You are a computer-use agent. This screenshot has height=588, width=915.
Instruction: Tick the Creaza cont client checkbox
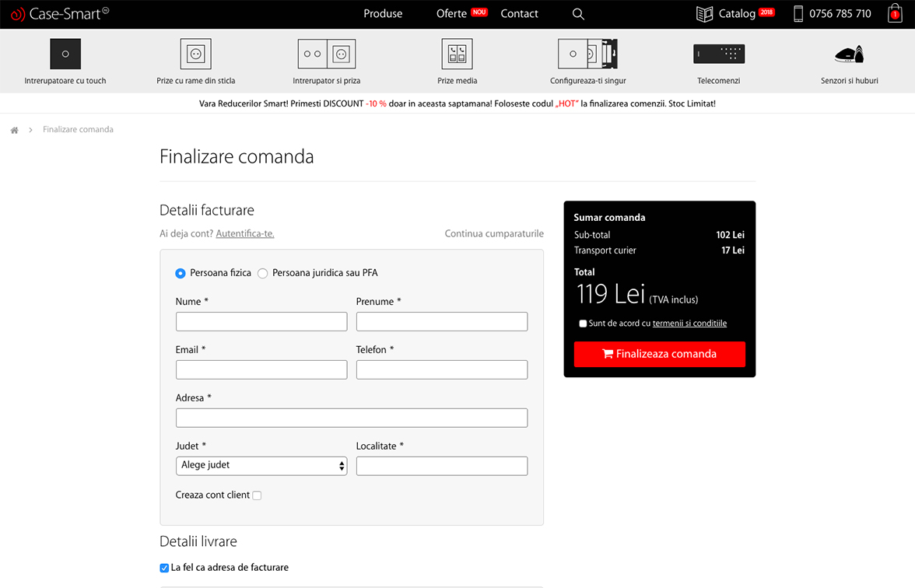pyautogui.click(x=257, y=495)
